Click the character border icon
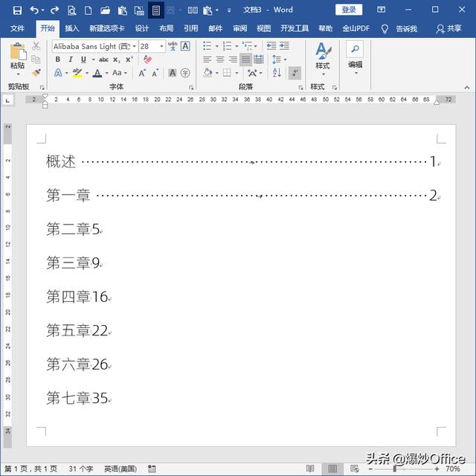The width and height of the screenshot is (476, 476). point(185,46)
